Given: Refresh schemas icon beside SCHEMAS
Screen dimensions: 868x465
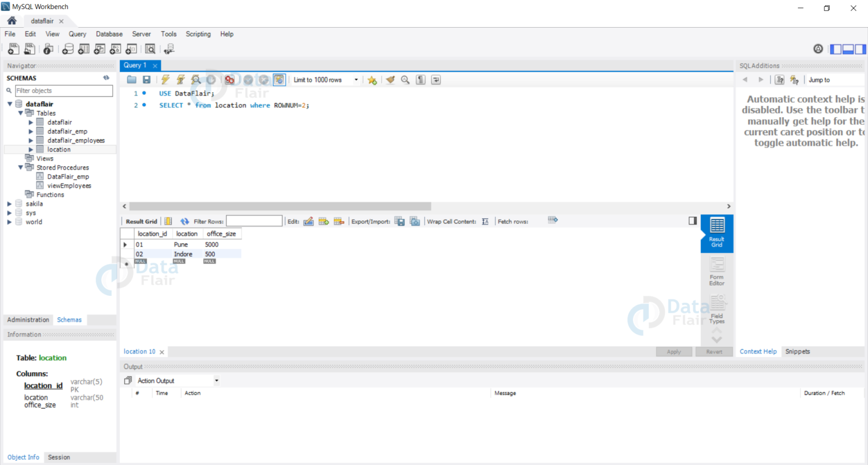Looking at the screenshot, I should [106, 78].
